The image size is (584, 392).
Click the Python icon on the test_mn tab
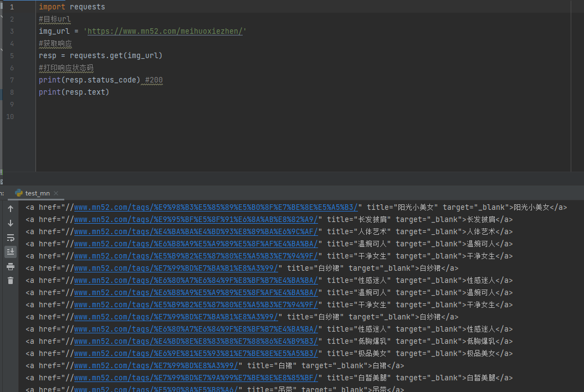click(19, 193)
